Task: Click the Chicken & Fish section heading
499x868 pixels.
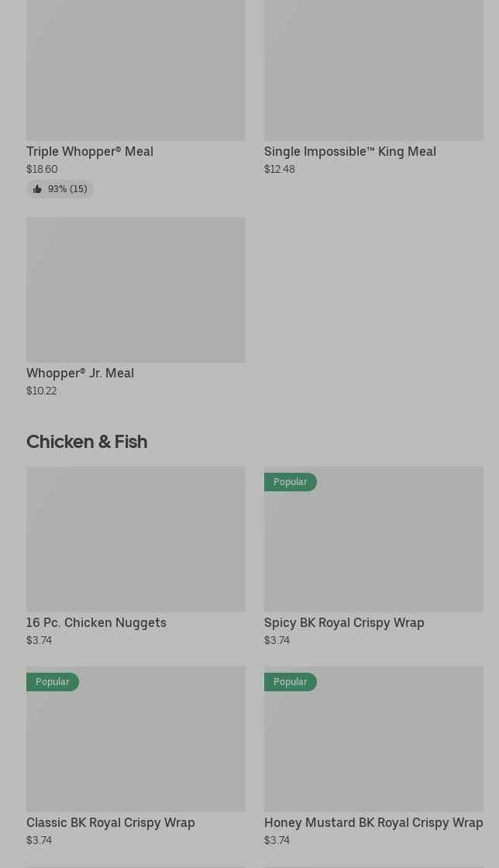Action: pyautogui.click(x=87, y=442)
